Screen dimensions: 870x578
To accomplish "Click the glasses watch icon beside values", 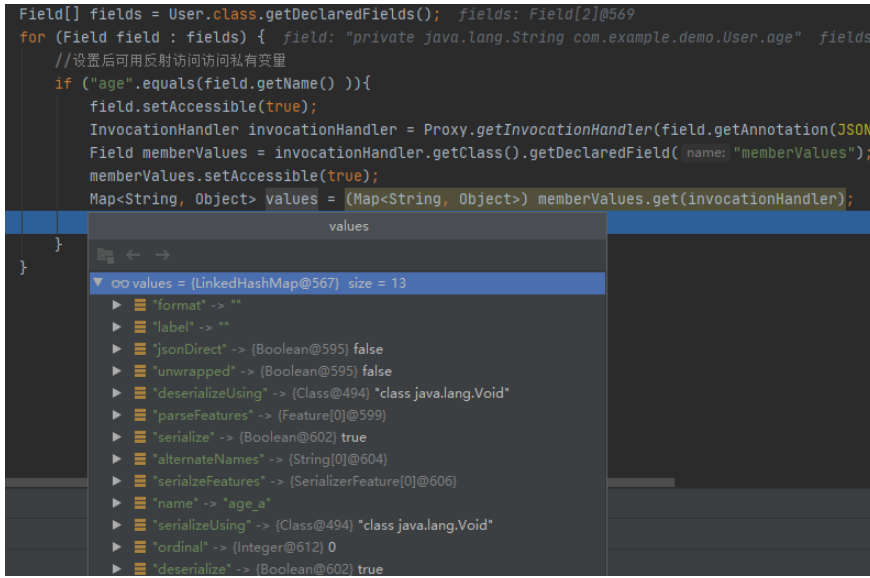I will click(x=119, y=284).
